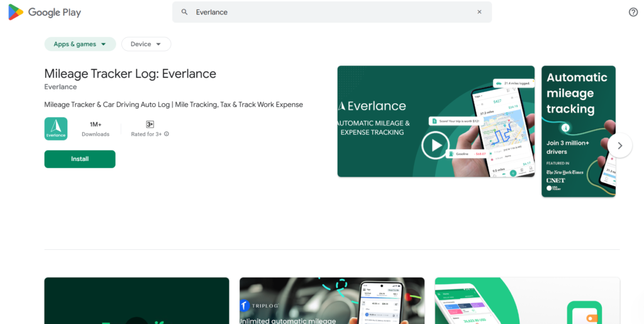Play the Everlance promo video
This screenshot has height=324, width=644.
[x=436, y=145]
